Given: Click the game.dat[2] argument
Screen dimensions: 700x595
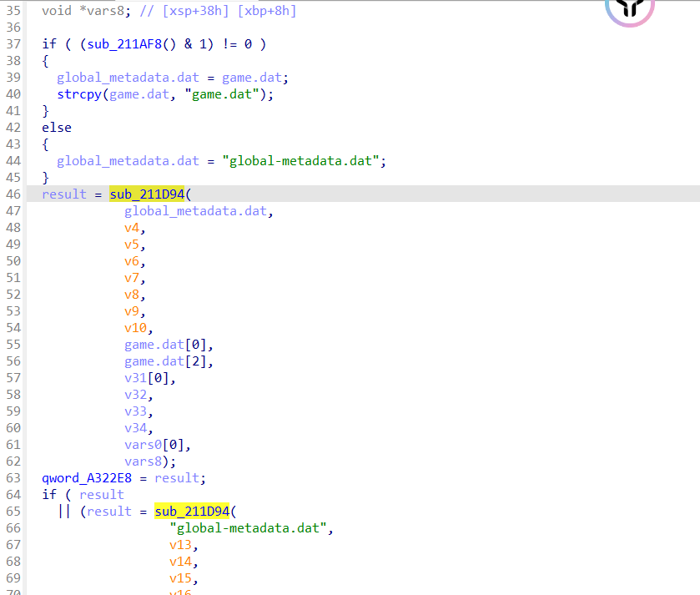Looking at the screenshot, I should [165, 361].
